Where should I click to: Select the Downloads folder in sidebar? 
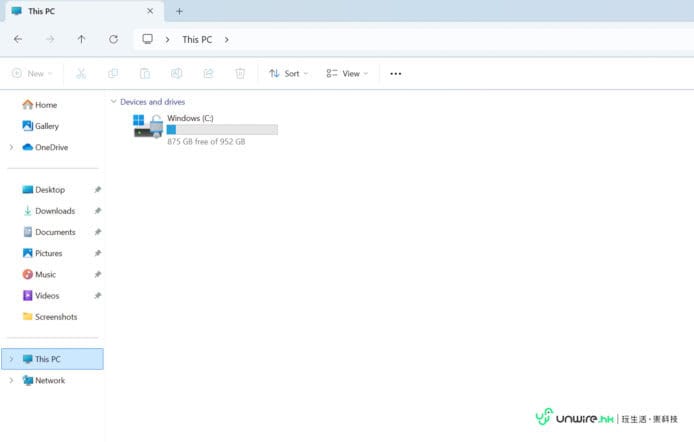click(54, 211)
